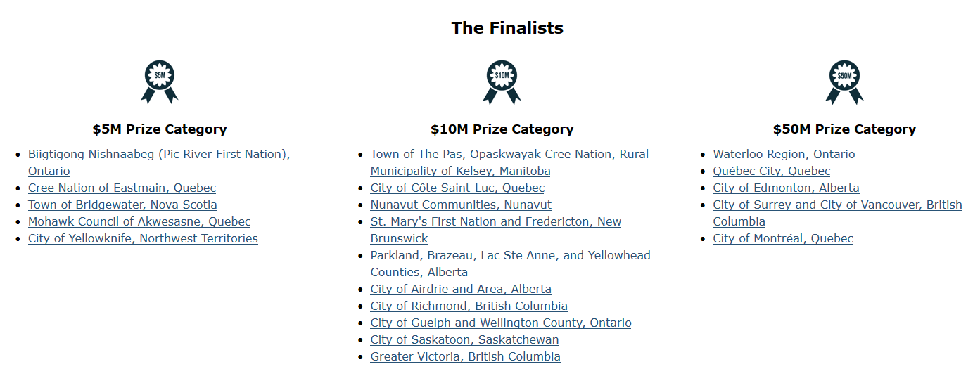980x376 pixels.
Task: Open Biigtigong Nishnaabeg (Pic River) link
Action: (x=159, y=155)
